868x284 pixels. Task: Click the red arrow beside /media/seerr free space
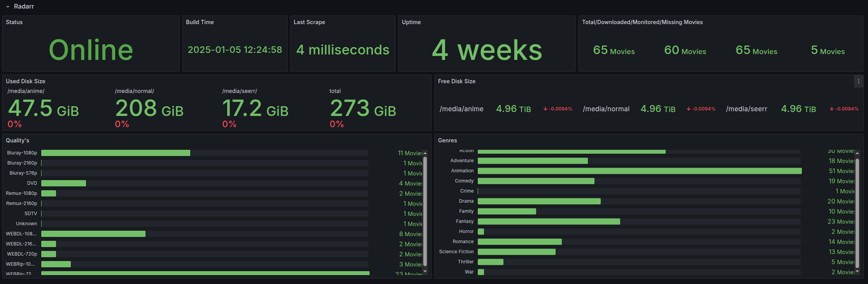tap(832, 109)
